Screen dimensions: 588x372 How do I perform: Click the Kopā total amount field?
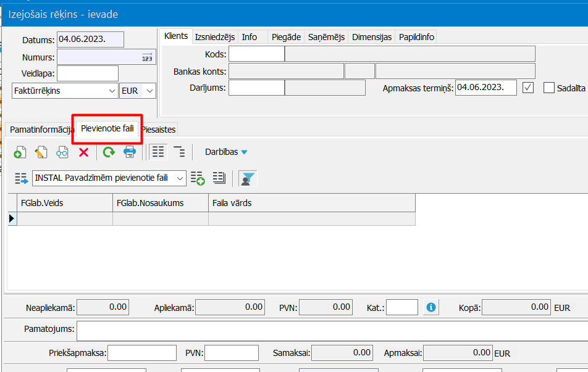516,307
